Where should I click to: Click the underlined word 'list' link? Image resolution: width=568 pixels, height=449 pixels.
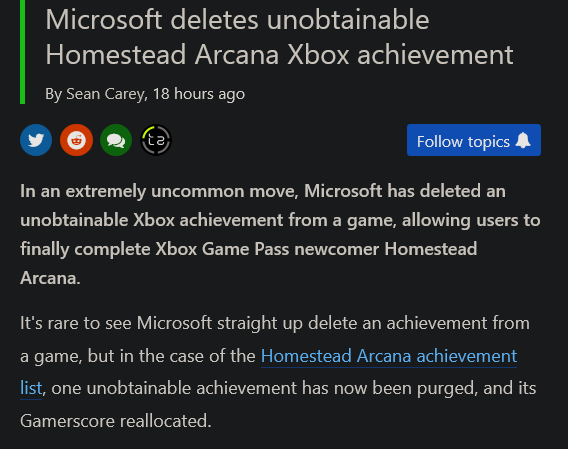click(x=31, y=388)
